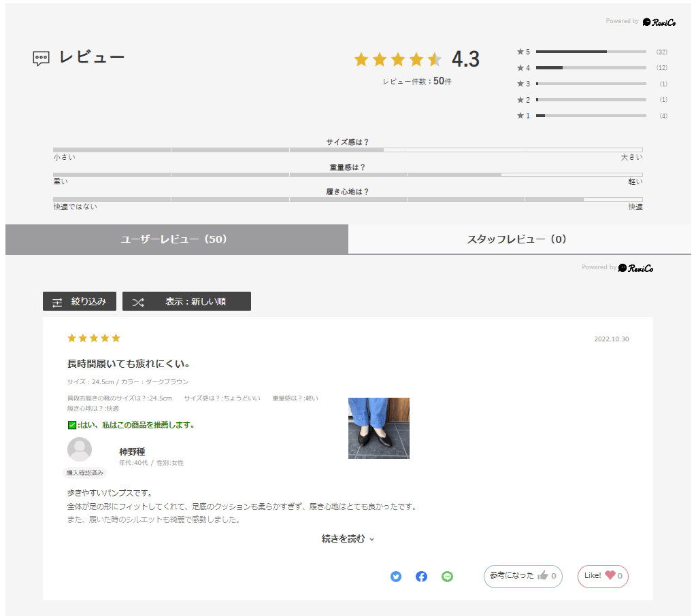This screenshot has width=696, height=616.
Task: Click the top ReviCo logo
Action: (x=659, y=22)
